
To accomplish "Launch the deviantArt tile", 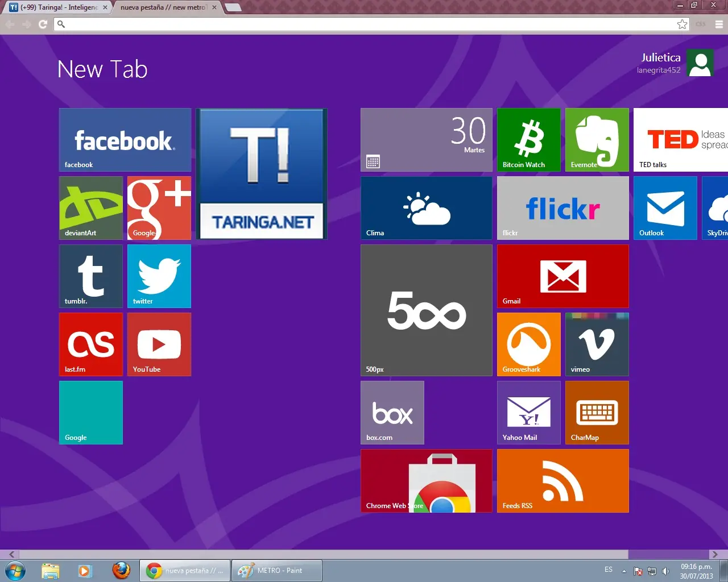I will [91, 208].
